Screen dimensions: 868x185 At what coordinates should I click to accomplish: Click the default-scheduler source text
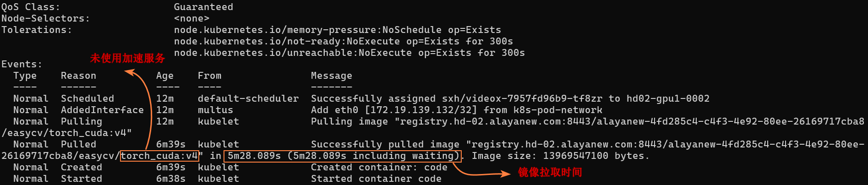pyautogui.click(x=248, y=98)
